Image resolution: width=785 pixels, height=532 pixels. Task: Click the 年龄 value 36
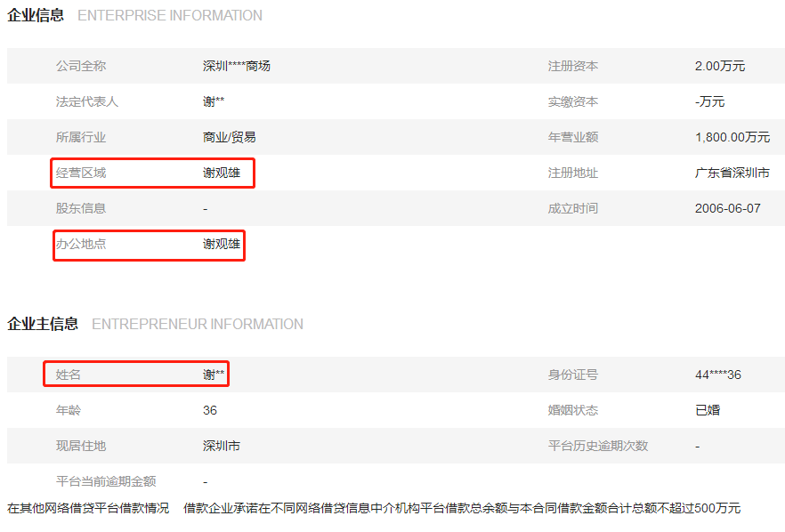pos(210,410)
